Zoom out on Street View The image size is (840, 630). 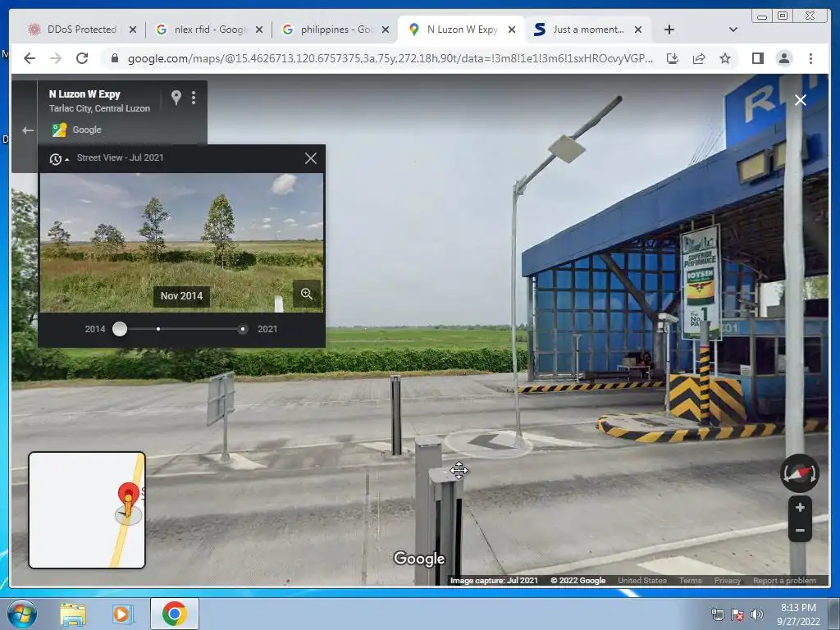click(800, 531)
